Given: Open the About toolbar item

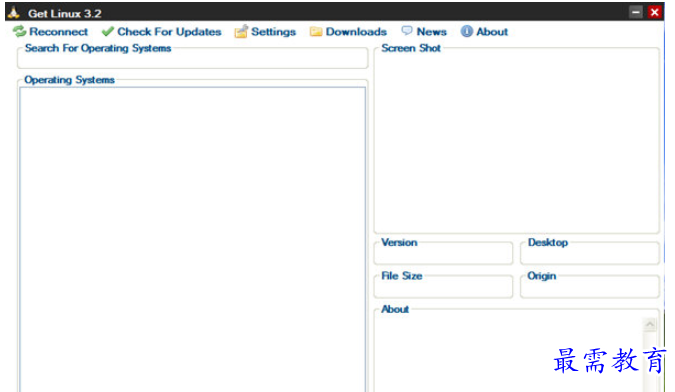Looking at the screenshot, I should (484, 31).
